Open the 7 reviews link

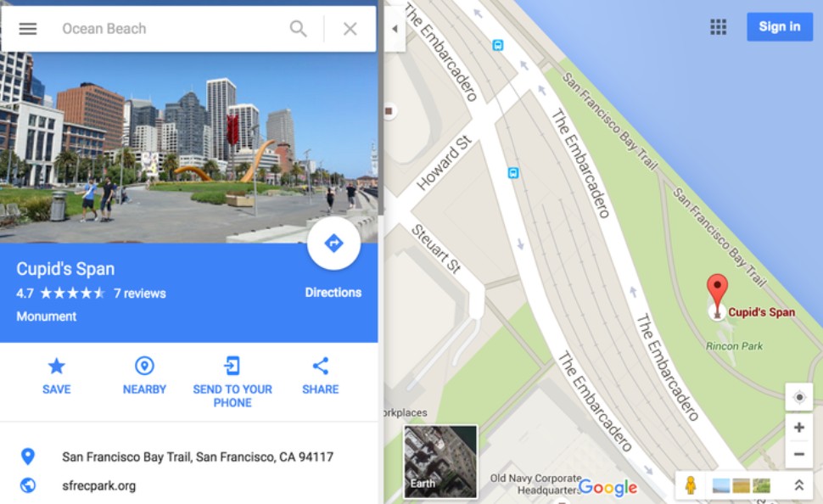pyautogui.click(x=140, y=294)
